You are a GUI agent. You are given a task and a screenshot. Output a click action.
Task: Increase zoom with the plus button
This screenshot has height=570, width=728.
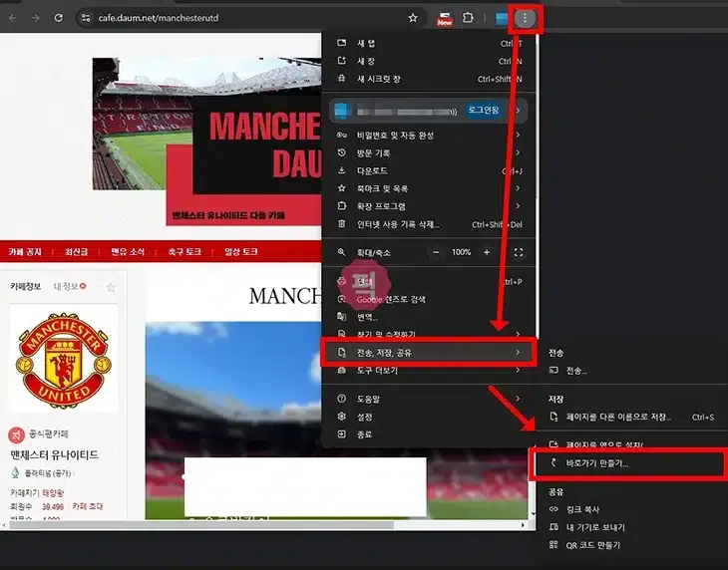point(487,252)
